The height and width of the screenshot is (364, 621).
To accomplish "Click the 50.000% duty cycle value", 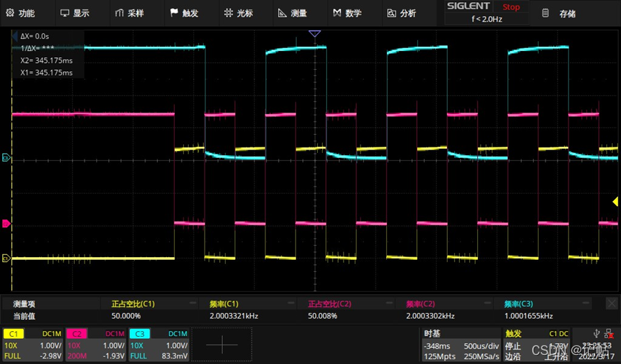I will tap(126, 316).
